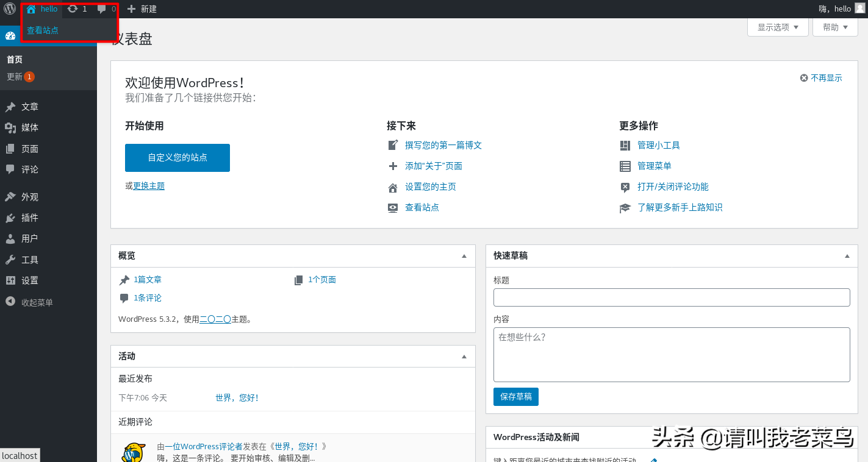Click the 更换主题 link

149,186
